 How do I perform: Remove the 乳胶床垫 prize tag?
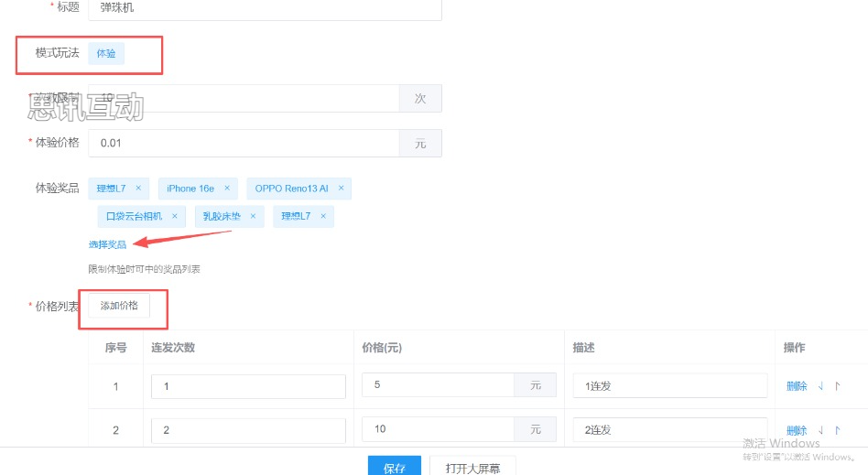254,217
